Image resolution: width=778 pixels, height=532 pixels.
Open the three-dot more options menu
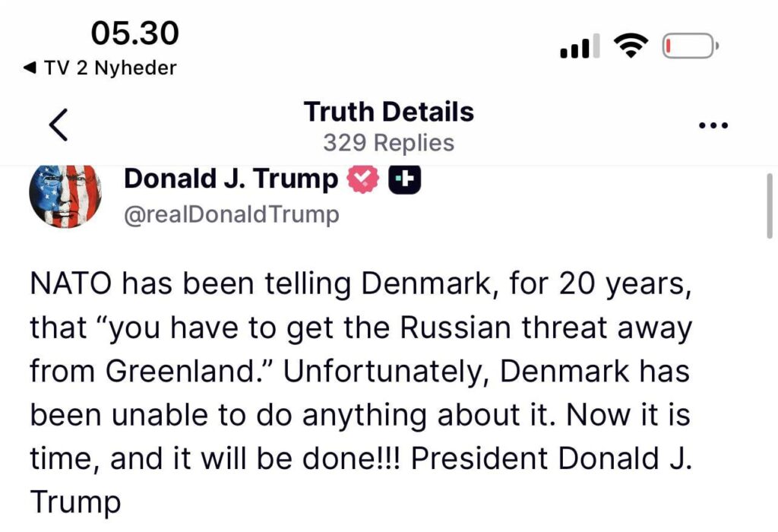click(x=713, y=126)
